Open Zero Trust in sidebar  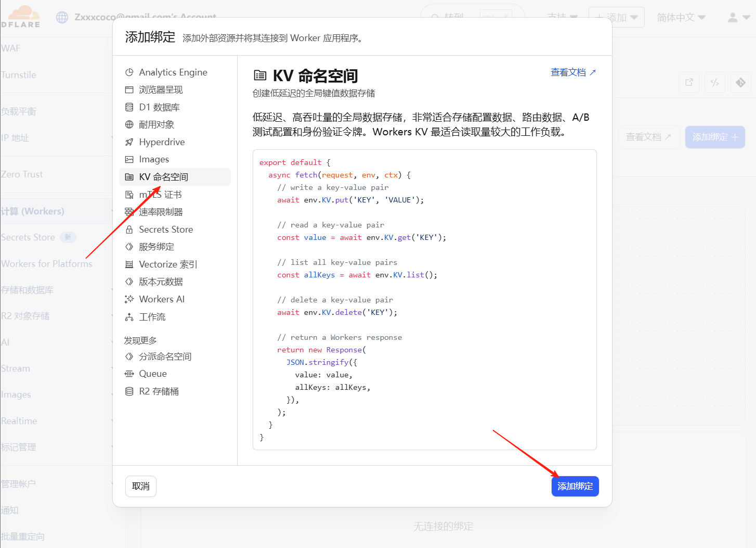(22, 174)
